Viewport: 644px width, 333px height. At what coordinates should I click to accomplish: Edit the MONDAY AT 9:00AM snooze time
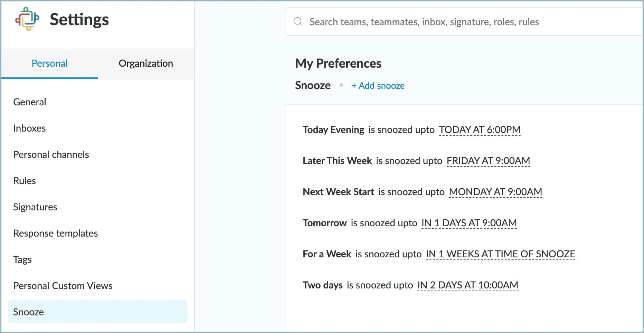[x=495, y=192]
